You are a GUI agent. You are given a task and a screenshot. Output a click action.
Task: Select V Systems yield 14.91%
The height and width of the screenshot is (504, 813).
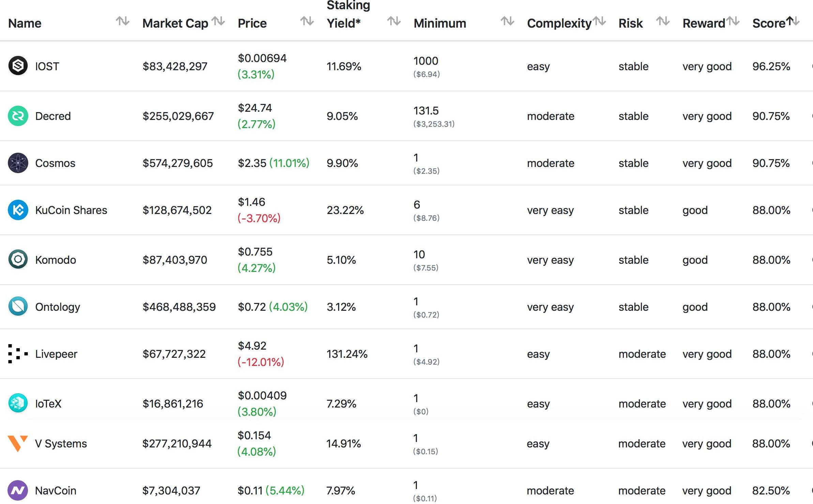click(343, 443)
